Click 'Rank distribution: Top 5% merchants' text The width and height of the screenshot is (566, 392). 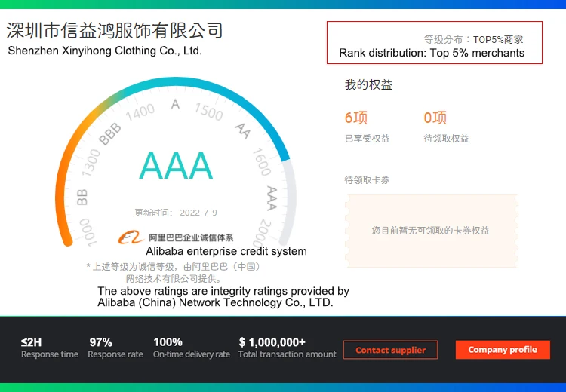click(432, 53)
